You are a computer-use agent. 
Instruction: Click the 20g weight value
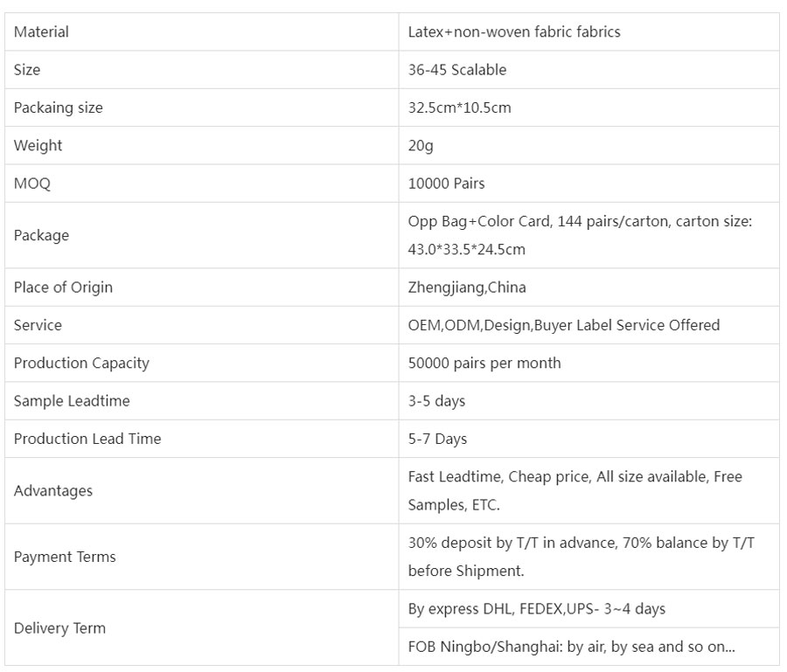tap(421, 146)
